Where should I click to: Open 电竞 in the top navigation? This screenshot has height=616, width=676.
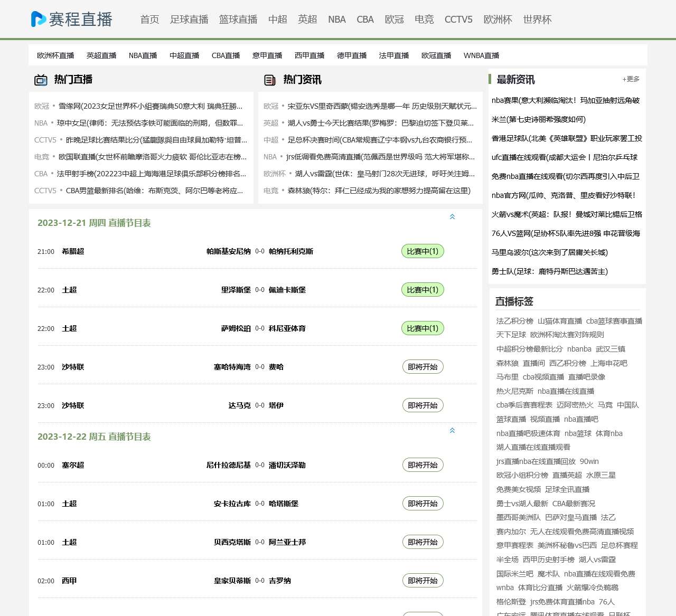(424, 20)
